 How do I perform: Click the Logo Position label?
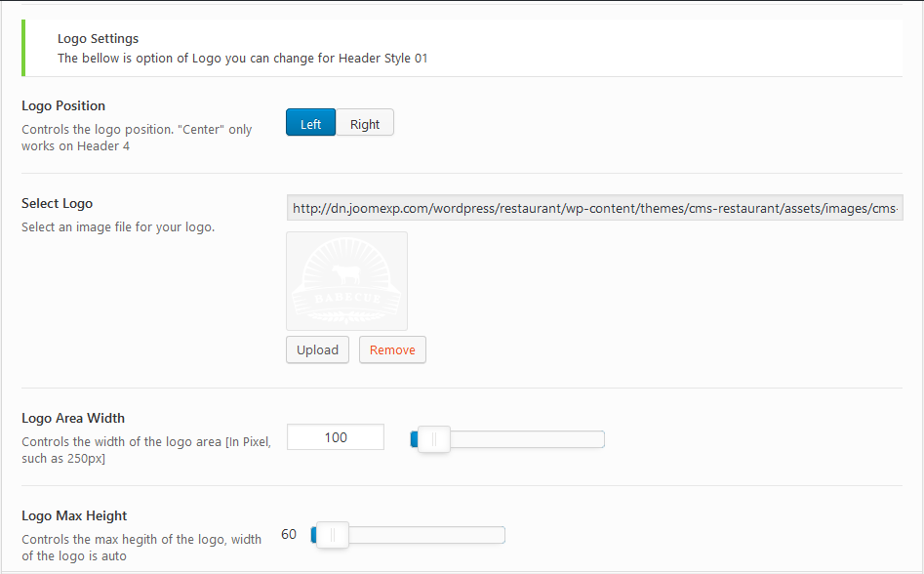click(x=63, y=105)
